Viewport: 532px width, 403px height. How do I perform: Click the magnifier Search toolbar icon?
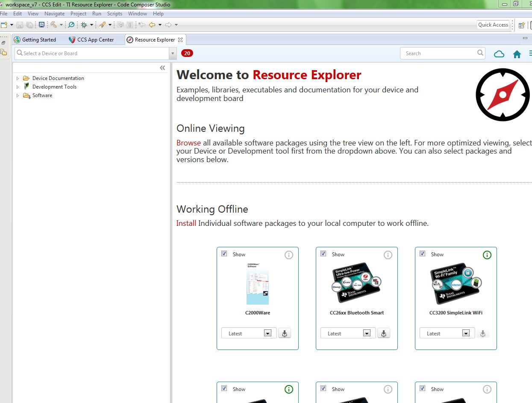[x=71, y=25]
